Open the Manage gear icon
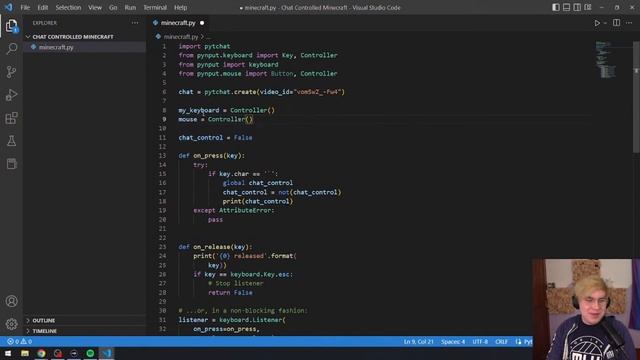This screenshot has height=360, width=640. click(11, 324)
